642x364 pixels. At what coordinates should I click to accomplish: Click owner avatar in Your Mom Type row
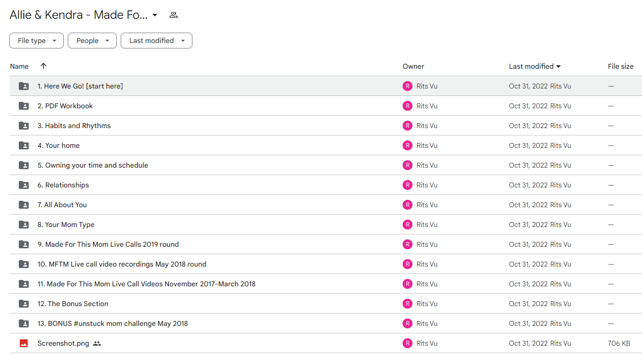[x=408, y=225]
